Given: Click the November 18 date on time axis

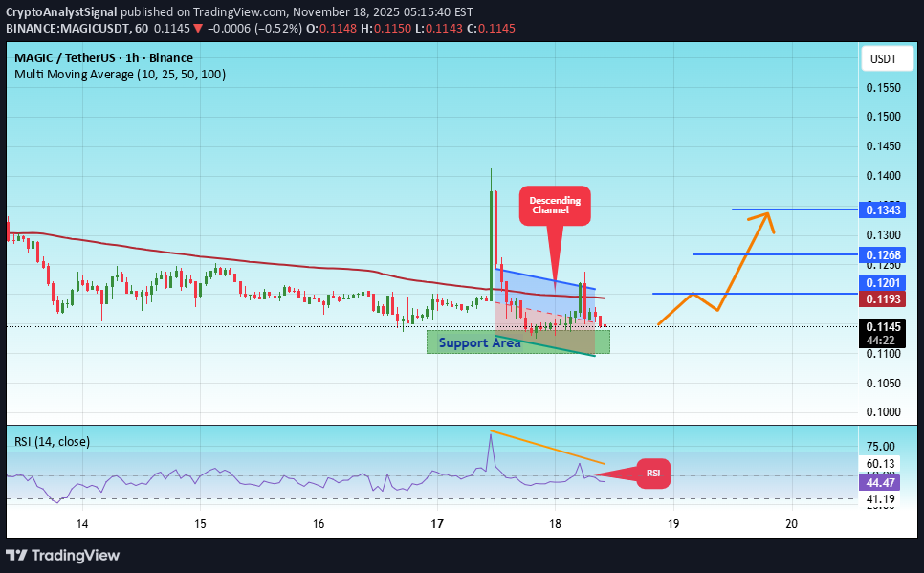Looking at the screenshot, I should 555,524.
